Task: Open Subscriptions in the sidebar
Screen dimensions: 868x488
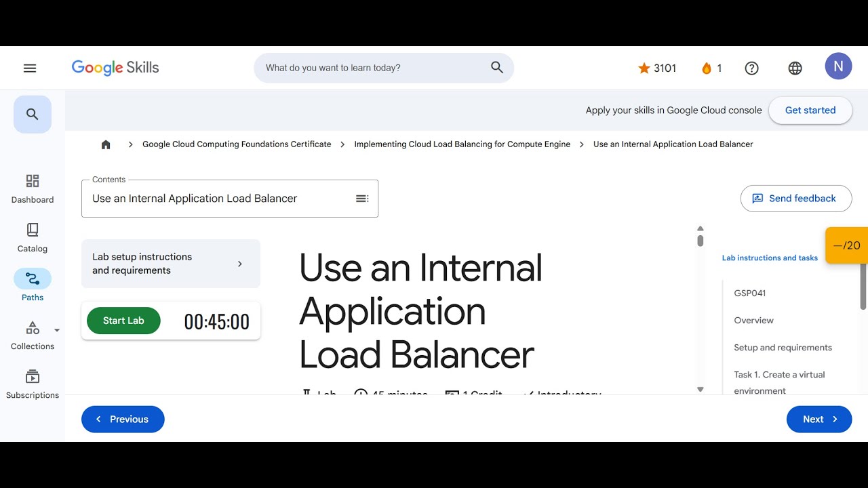Action: [33, 384]
